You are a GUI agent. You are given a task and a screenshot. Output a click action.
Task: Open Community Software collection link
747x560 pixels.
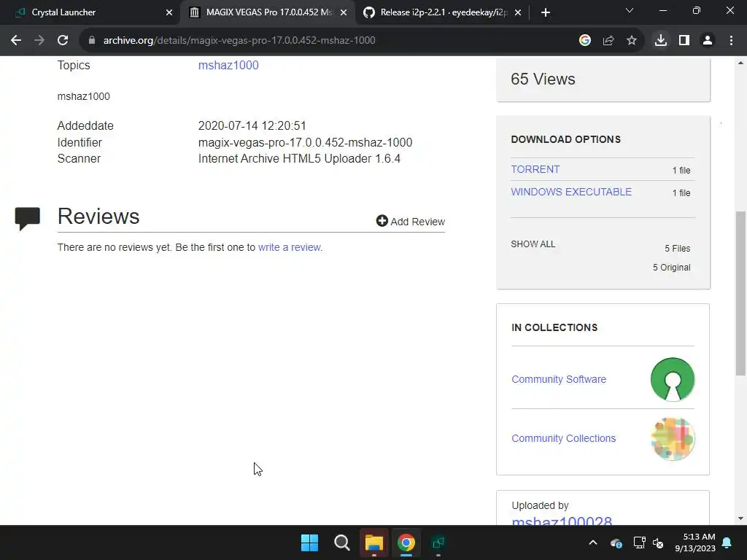559,379
